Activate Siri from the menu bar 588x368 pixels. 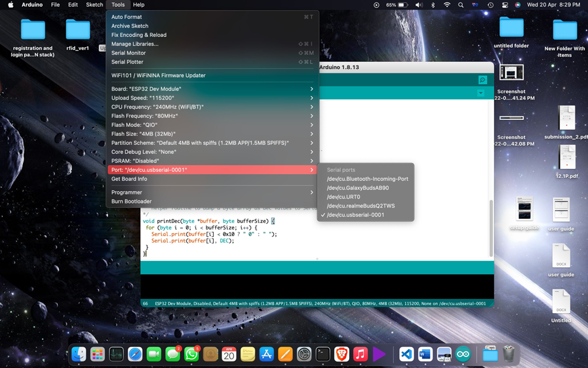[x=518, y=5]
